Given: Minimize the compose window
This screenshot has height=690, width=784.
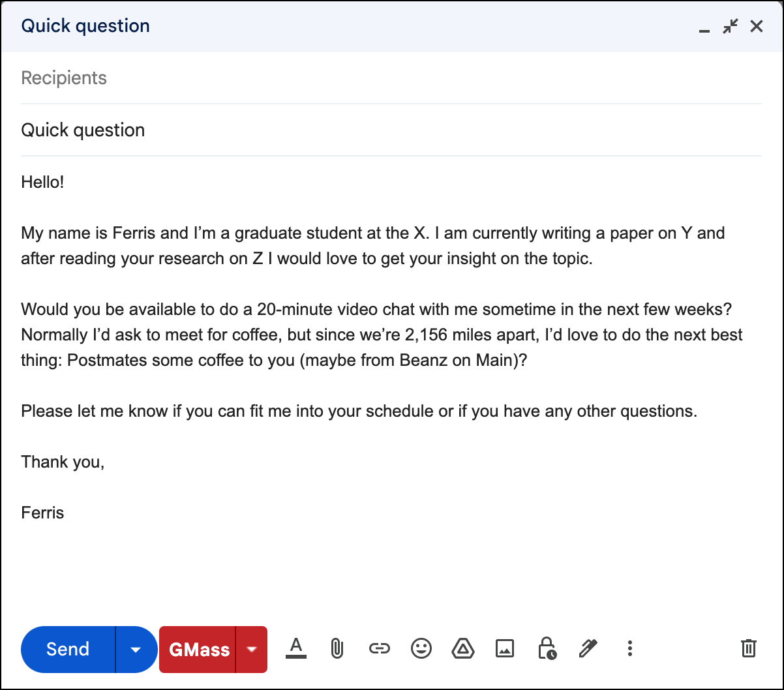Looking at the screenshot, I should (704, 27).
